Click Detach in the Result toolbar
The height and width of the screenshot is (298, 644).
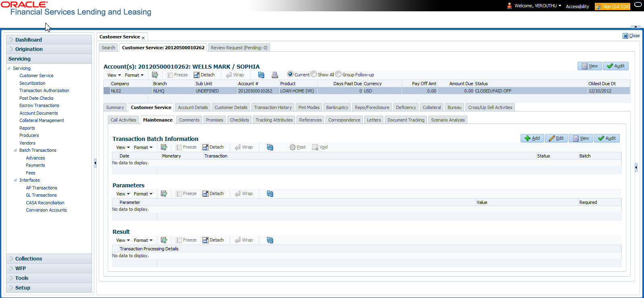point(213,240)
